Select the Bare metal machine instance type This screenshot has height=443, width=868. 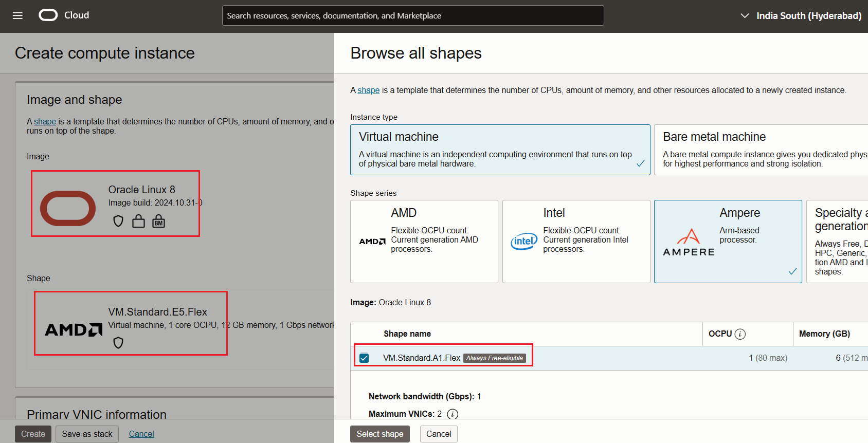pos(761,150)
